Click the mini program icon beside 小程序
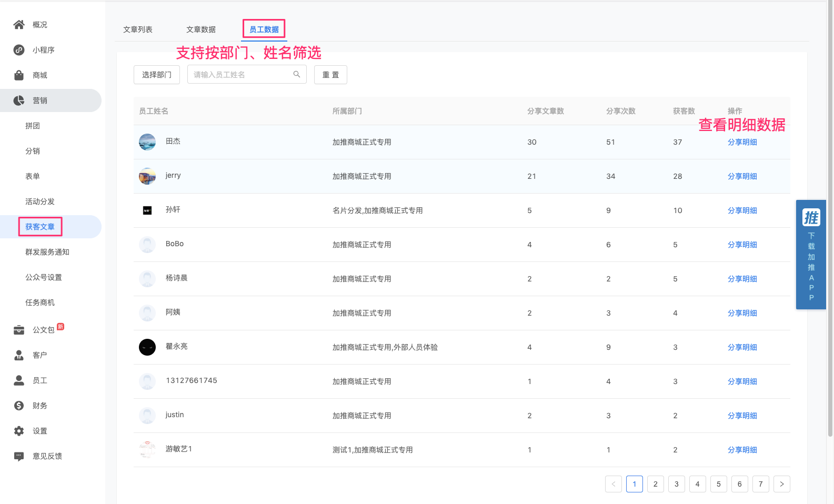 click(19, 50)
